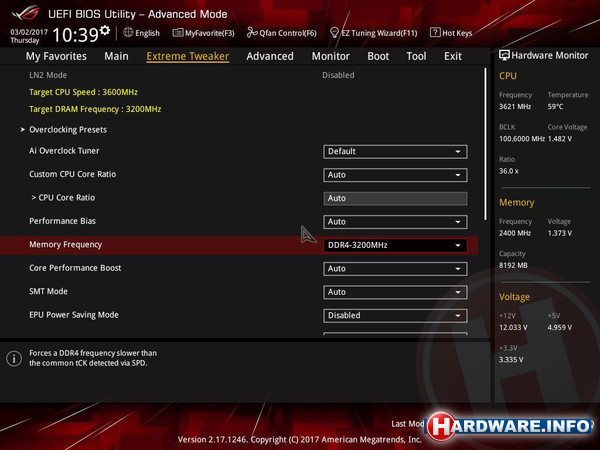Viewport: 600px width, 450px height.
Task: Click the settings list vertical scrollbar
Action: (486, 144)
